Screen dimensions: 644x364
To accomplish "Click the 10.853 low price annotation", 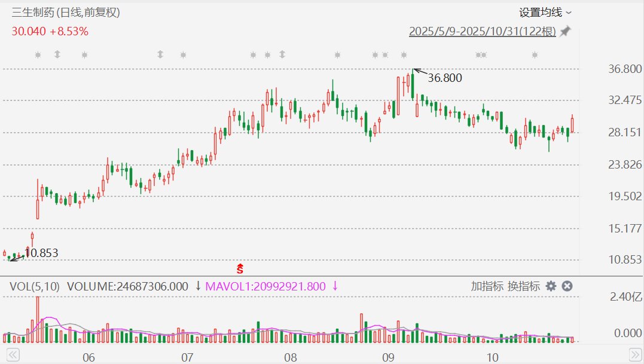I will coord(41,253).
